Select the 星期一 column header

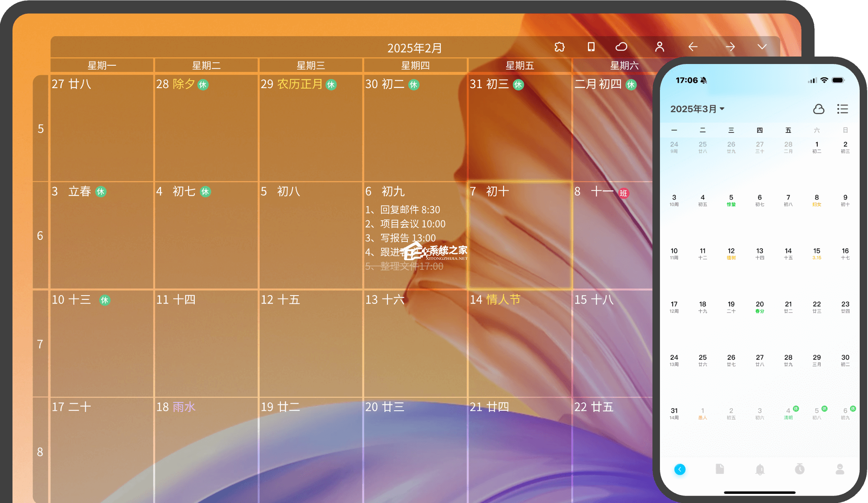coord(102,65)
